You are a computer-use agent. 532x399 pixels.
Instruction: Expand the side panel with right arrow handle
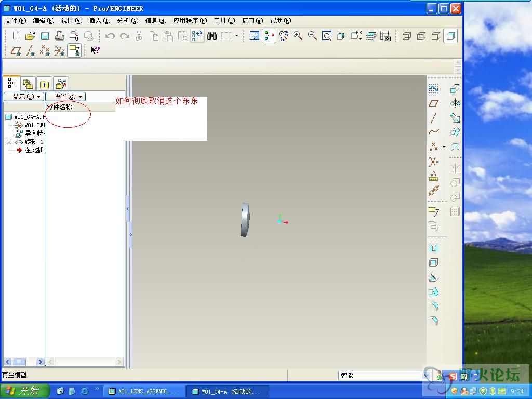(x=131, y=235)
